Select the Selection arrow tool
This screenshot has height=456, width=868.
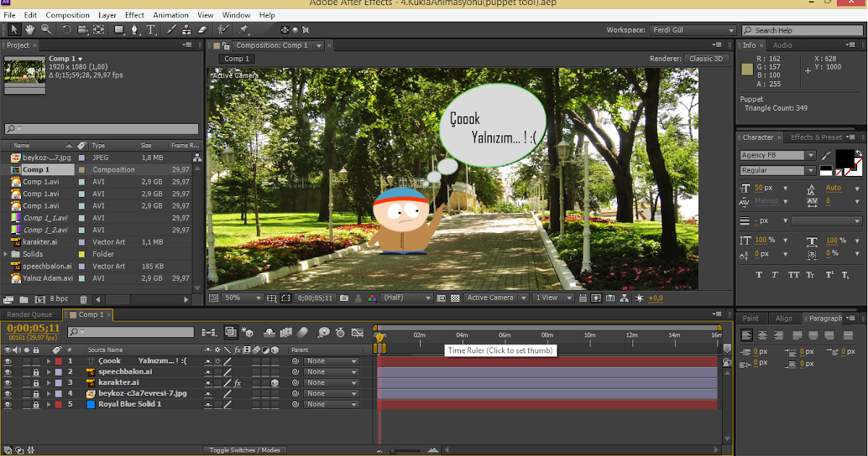(14, 30)
